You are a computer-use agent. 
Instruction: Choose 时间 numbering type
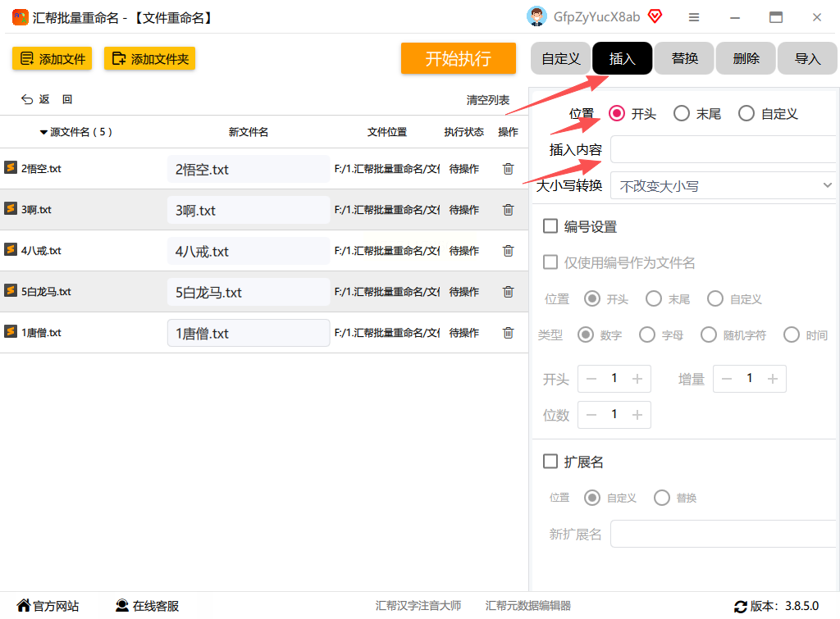tap(792, 335)
